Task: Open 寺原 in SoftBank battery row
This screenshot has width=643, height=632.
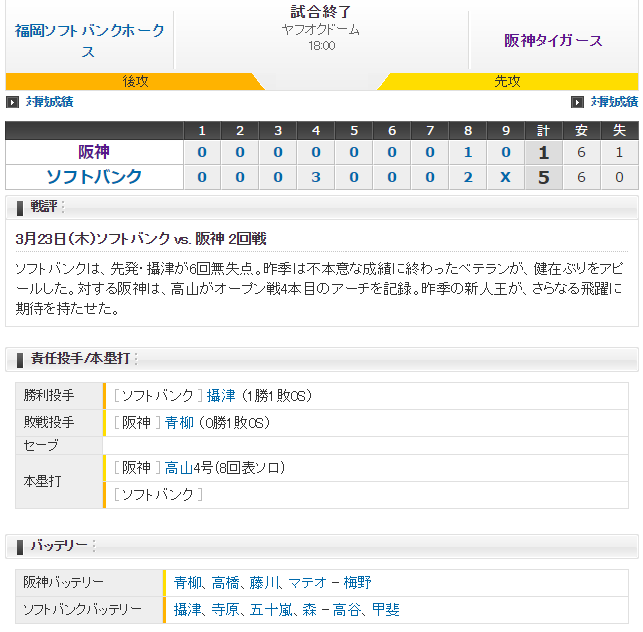Action: [226, 609]
